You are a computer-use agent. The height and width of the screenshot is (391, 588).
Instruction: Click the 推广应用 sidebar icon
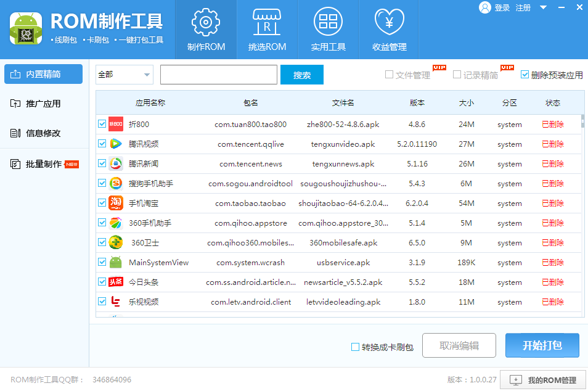(x=15, y=104)
